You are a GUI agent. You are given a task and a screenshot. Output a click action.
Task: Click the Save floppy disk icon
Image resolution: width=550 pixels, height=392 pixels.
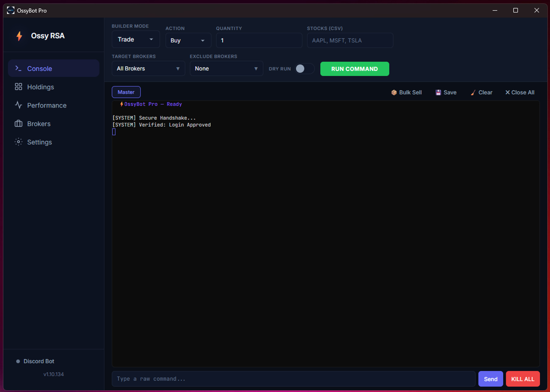[438, 93]
